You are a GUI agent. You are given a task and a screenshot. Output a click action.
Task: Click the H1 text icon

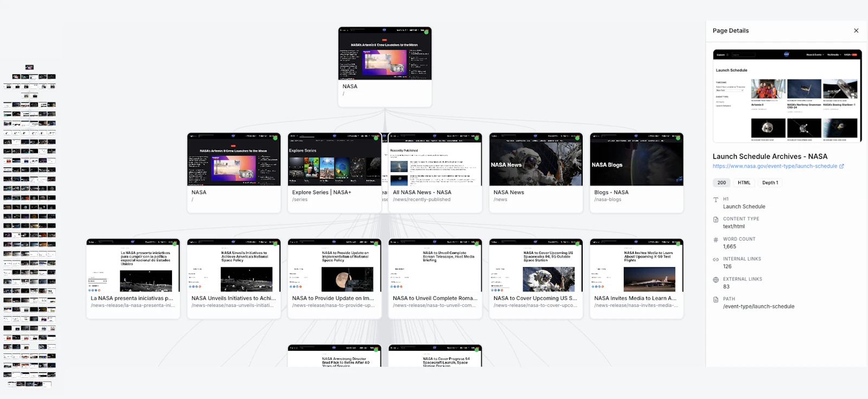click(716, 200)
